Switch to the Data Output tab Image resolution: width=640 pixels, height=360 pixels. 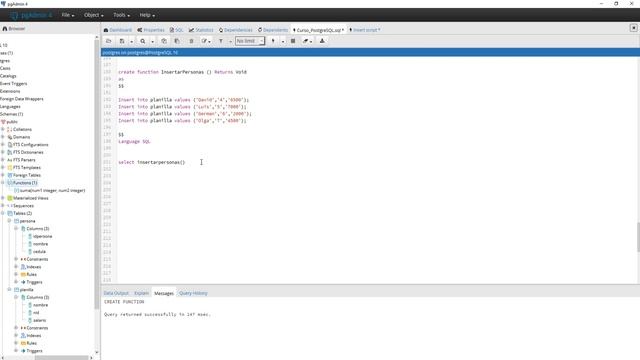point(116,293)
